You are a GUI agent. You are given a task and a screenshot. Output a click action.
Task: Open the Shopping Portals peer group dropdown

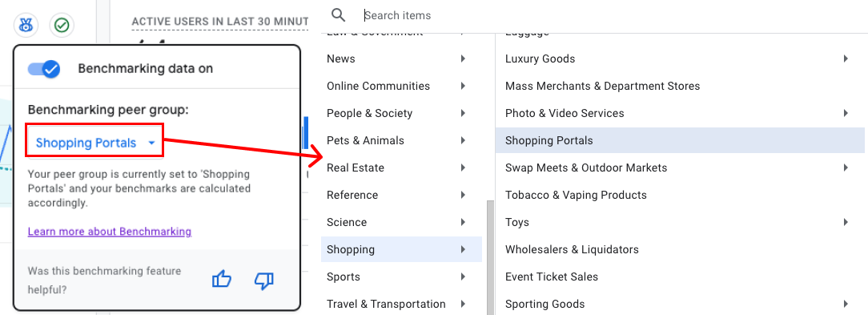[x=96, y=143]
